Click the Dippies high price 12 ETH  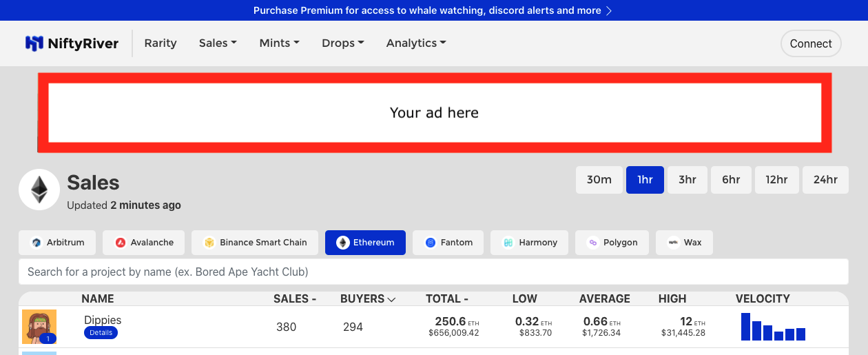pyautogui.click(x=692, y=321)
